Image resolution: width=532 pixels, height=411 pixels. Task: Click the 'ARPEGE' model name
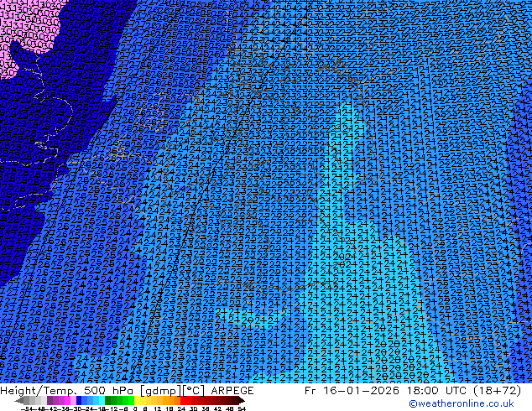[232, 390]
